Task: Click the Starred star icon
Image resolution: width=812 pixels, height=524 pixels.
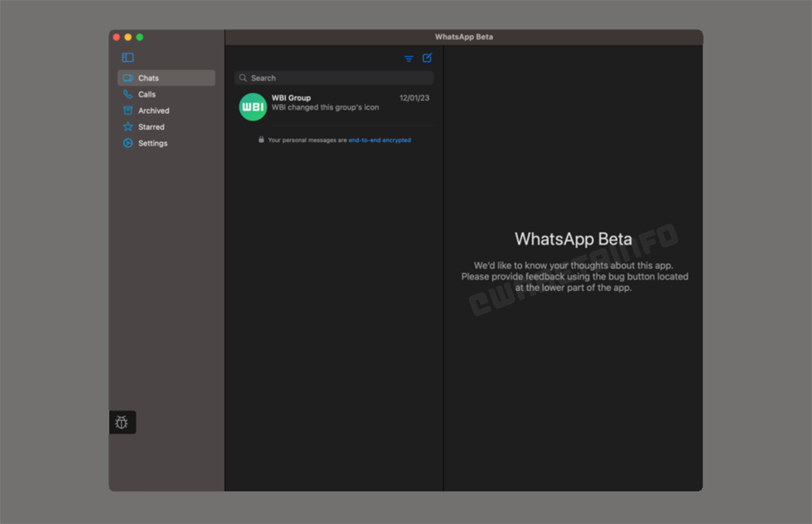Action: tap(127, 127)
